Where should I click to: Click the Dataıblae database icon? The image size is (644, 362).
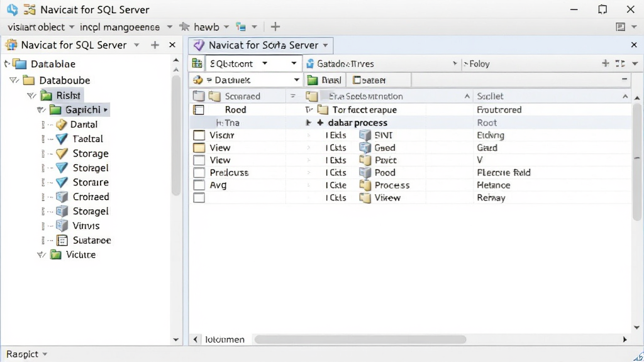coord(19,63)
